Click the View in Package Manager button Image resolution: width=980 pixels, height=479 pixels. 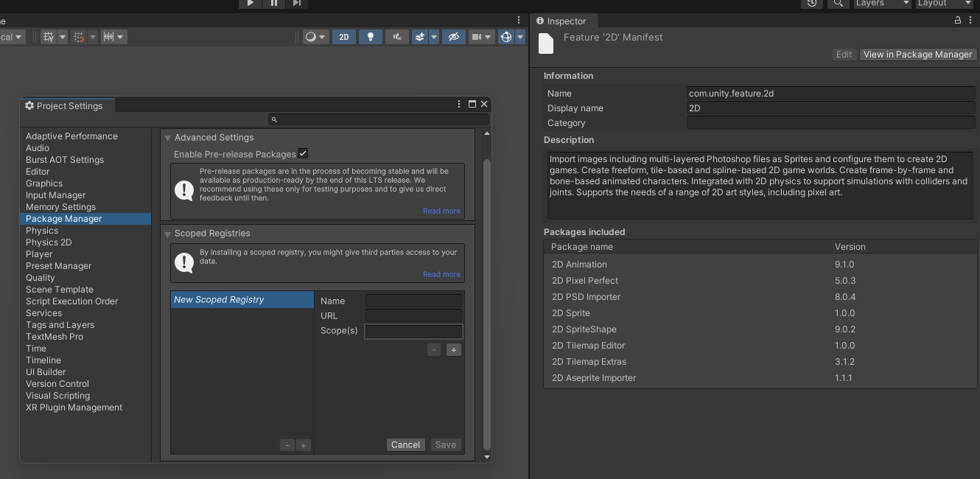click(x=917, y=55)
